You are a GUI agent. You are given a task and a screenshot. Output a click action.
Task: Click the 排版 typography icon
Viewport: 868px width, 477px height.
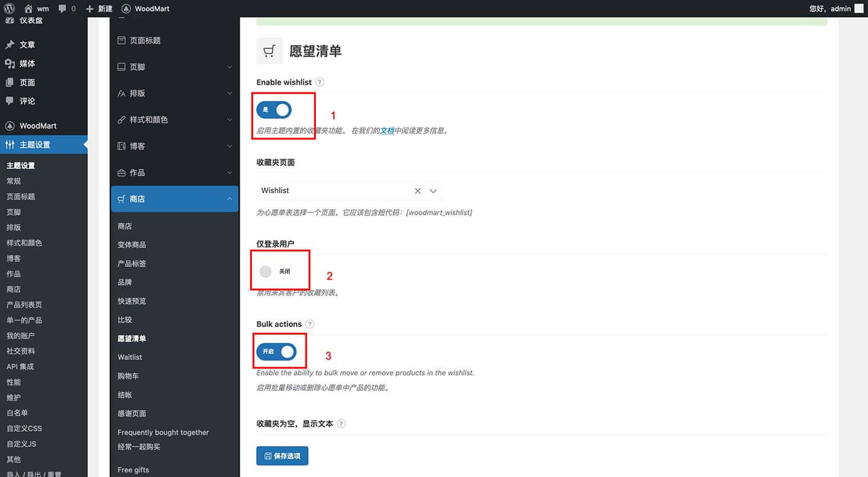click(x=121, y=93)
